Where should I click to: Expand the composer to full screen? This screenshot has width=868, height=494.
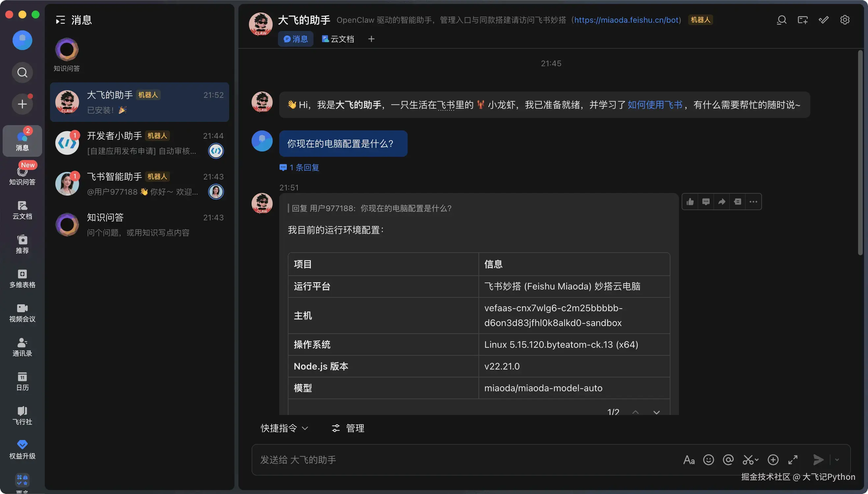tap(793, 460)
